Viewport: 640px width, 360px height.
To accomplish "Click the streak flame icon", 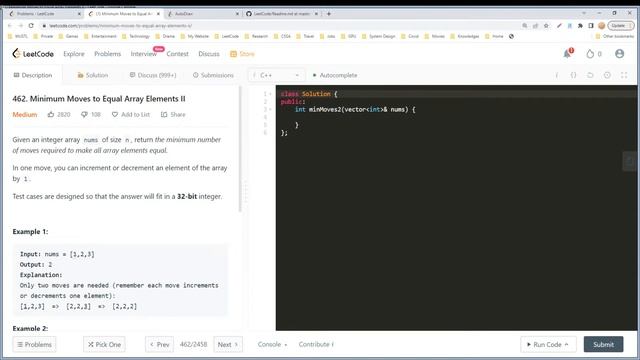I will [x=590, y=54].
